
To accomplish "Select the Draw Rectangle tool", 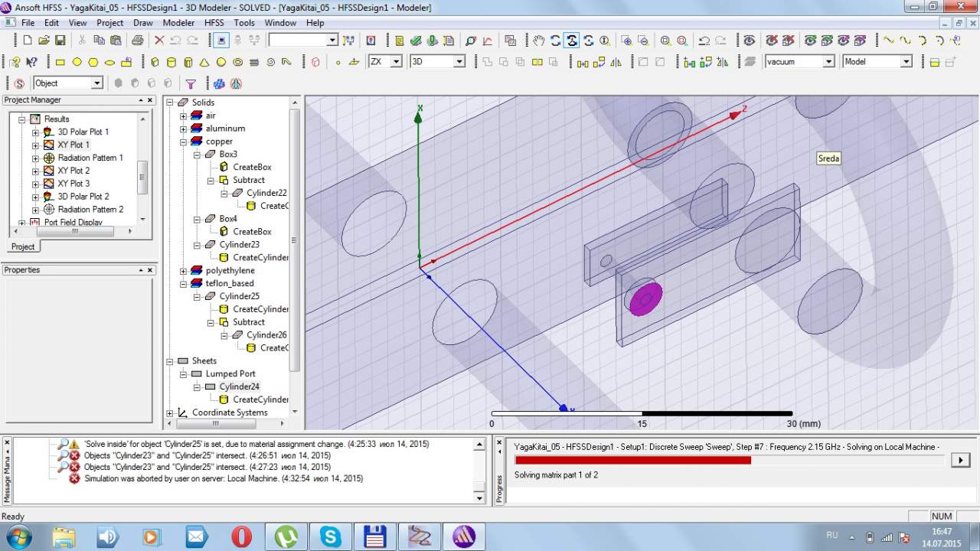I will (60, 62).
